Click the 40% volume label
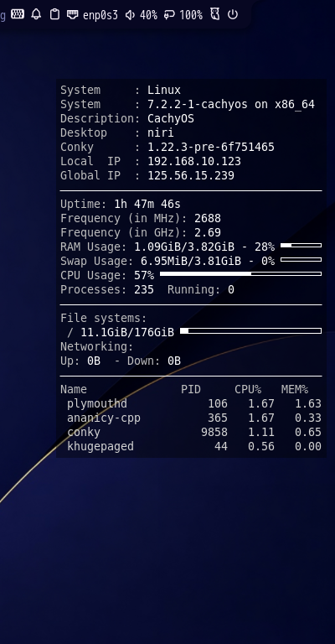The image size is (335, 644). (x=148, y=15)
